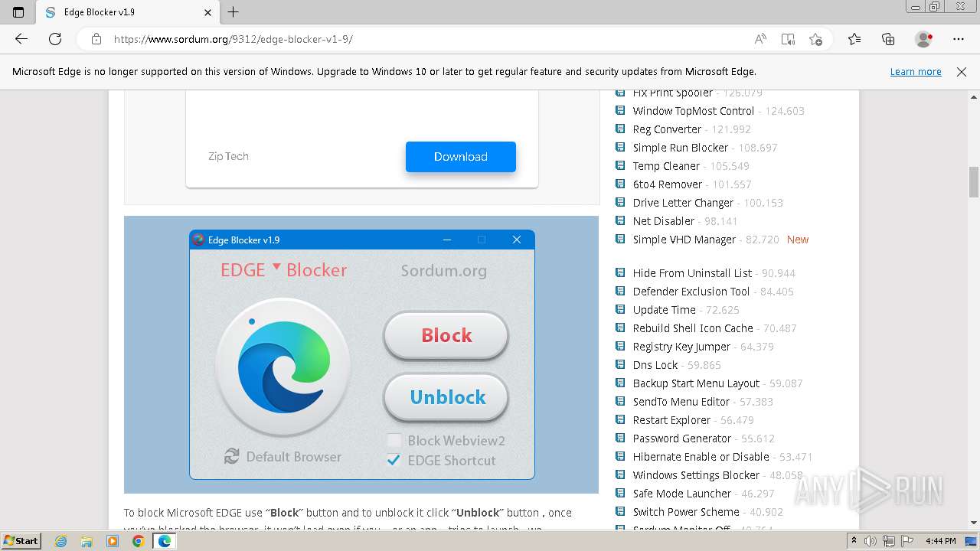The width and height of the screenshot is (980, 551).
Task: Select Microsoft Edge taskbar button
Action: [x=164, y=541]
